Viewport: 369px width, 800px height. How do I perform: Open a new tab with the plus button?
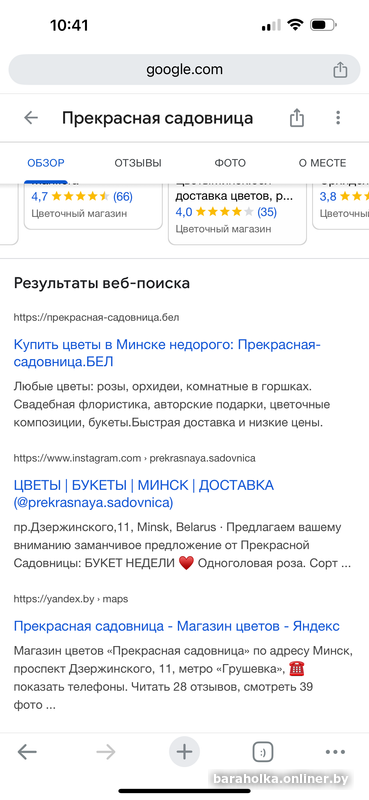(x=184, y=752)
